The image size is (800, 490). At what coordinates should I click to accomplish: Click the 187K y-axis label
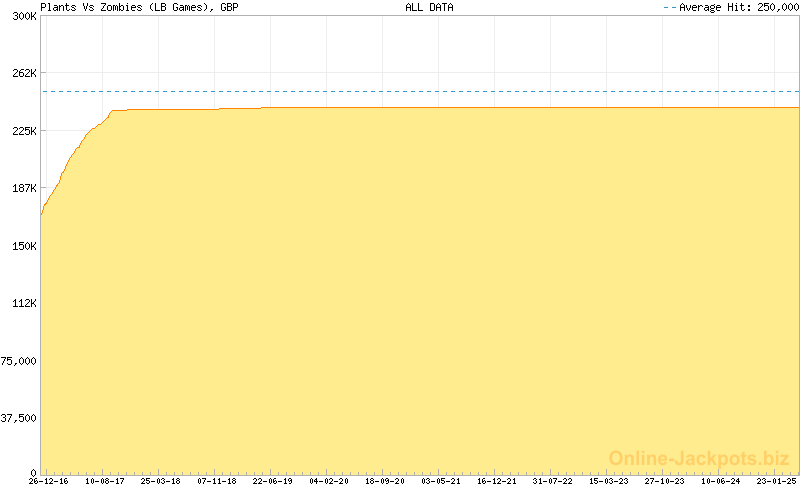point(23,188)
